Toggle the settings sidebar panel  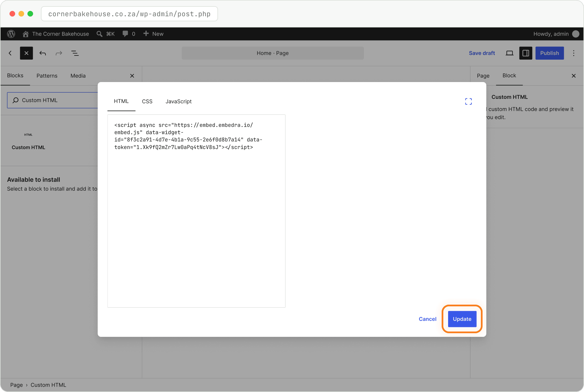coord(526,53)
